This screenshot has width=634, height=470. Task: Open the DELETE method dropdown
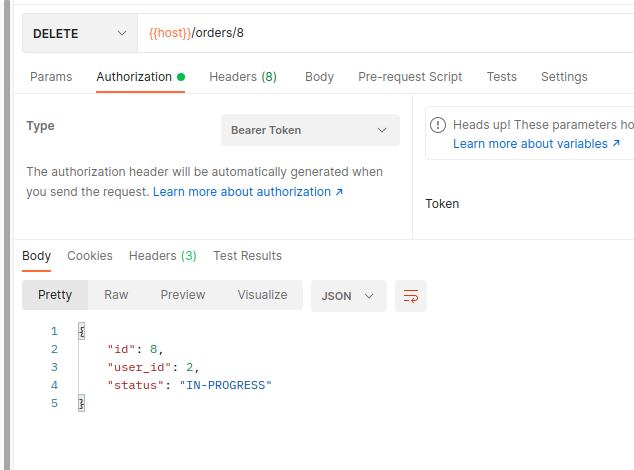[80, 33]
